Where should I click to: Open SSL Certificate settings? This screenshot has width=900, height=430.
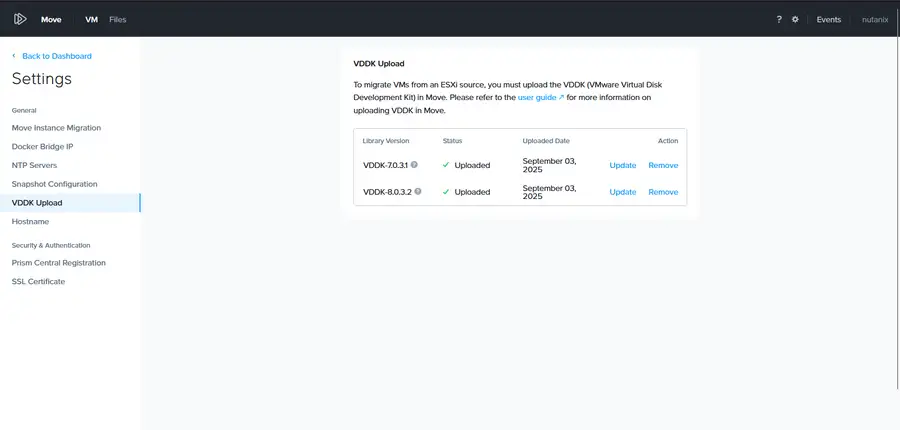point(38,282)
